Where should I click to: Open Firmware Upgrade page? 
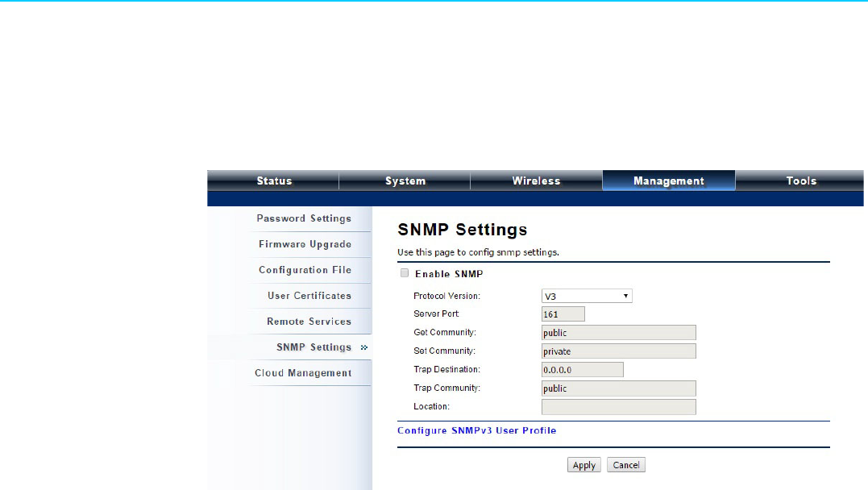click(x=305, y=244)
